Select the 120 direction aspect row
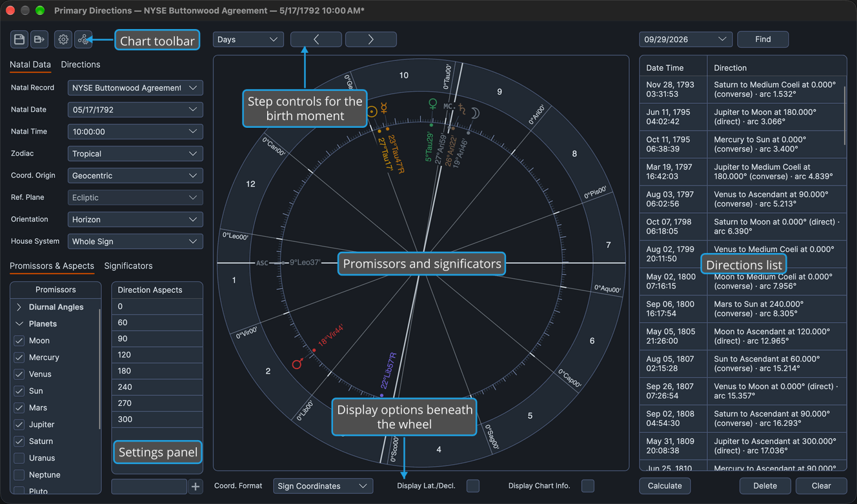 tap(157, 355)
